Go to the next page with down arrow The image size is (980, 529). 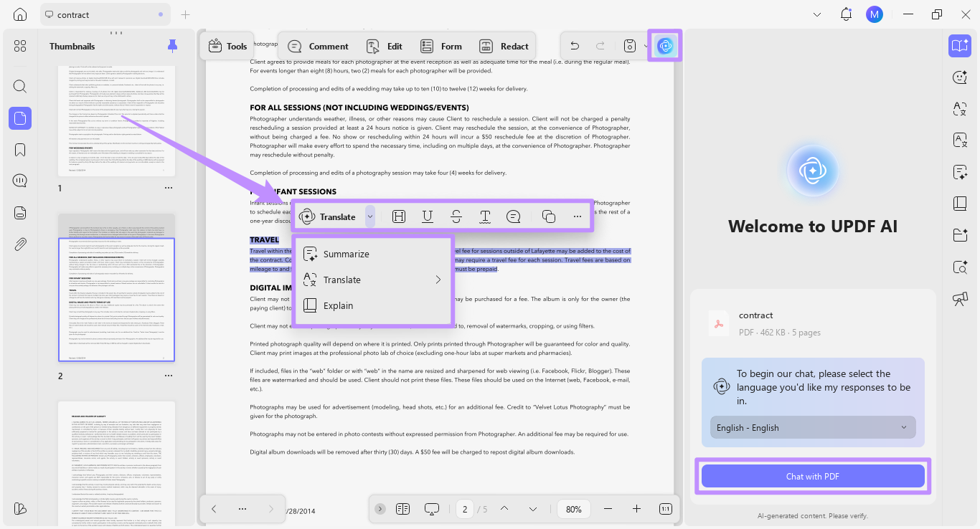[x=533, y=509]
